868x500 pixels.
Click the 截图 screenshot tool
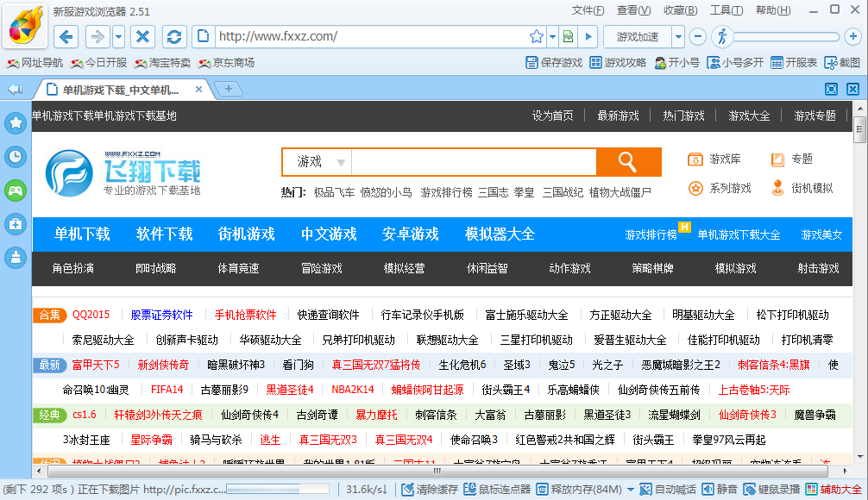tap(842, 62)
